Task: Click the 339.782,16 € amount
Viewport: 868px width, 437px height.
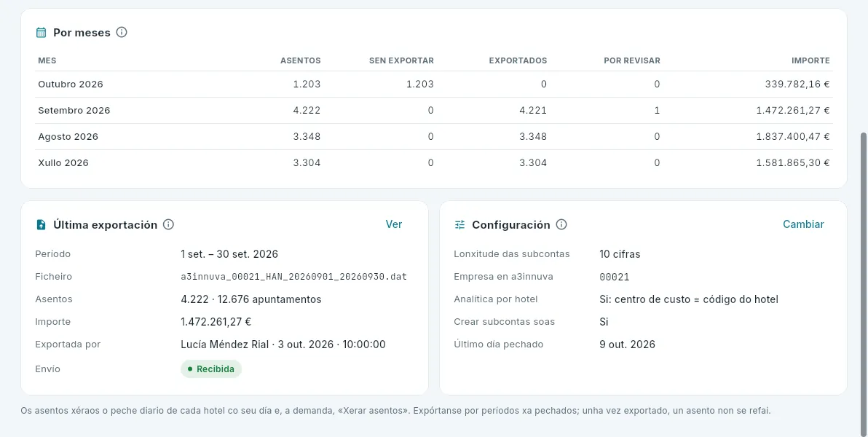Action: [797, 84]
